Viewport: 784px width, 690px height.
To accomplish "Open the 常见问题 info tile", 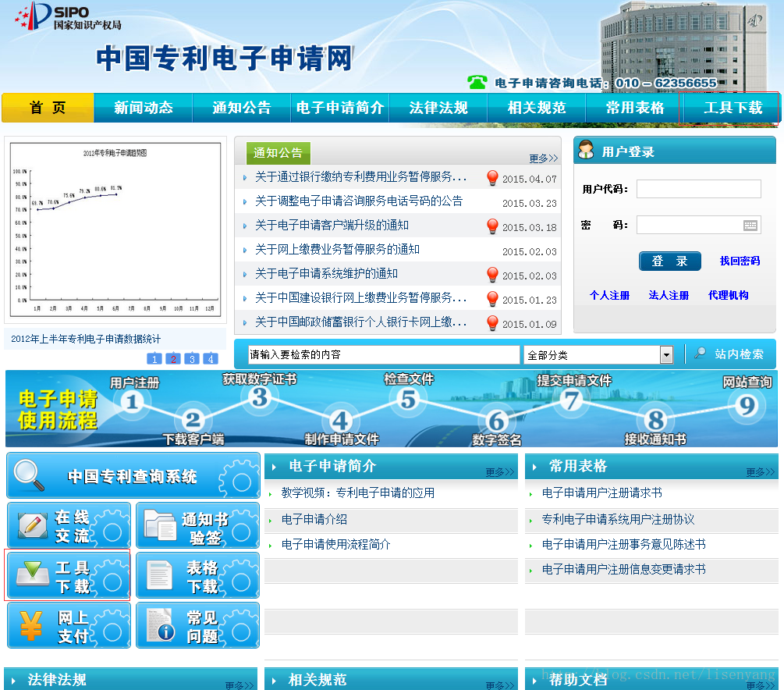I will [197, 625].
